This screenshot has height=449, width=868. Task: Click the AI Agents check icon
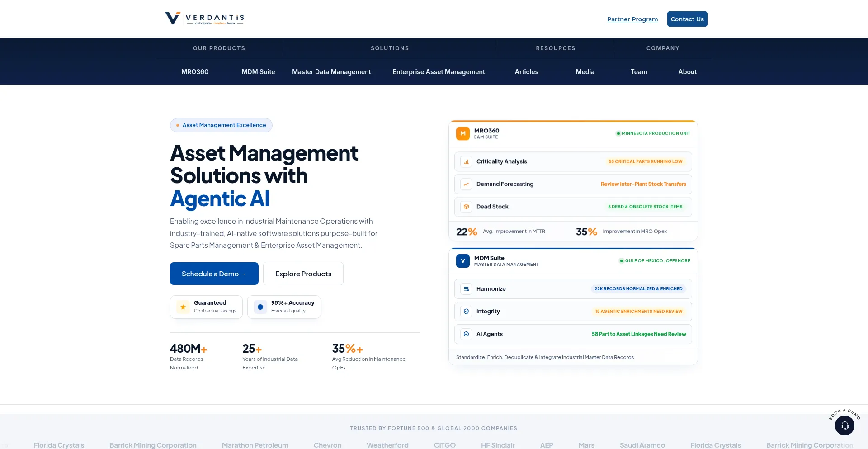466,334
